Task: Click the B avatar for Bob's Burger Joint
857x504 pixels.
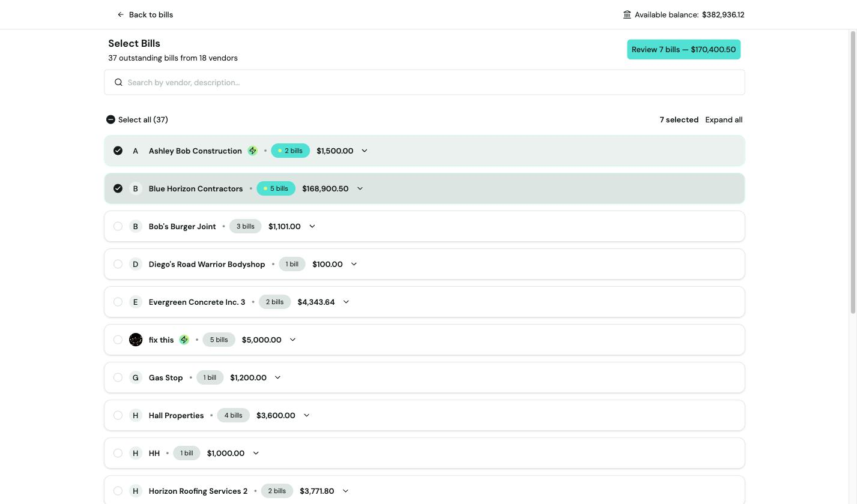Action: pos(136,226)
